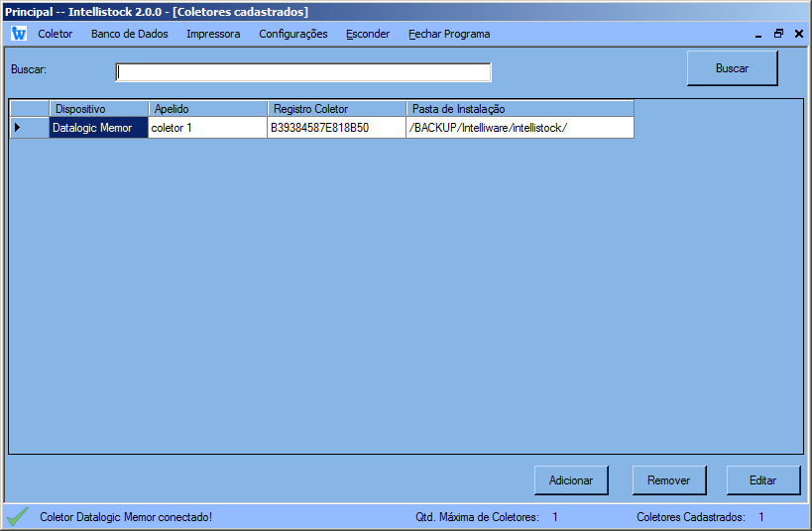Click the Intellistock W logo icon
812x531 pixels.
(x=19, y=34)
